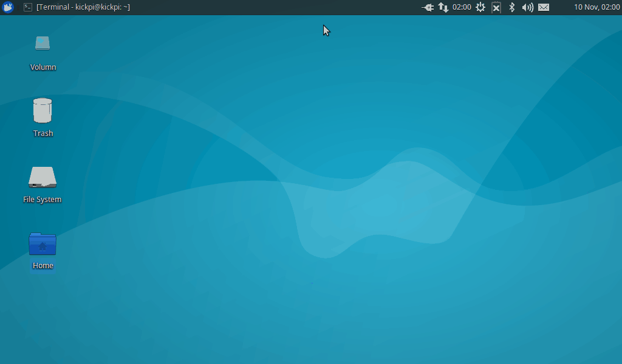
Task: Open the volume speaker control
Action: (x=527, y=7)
